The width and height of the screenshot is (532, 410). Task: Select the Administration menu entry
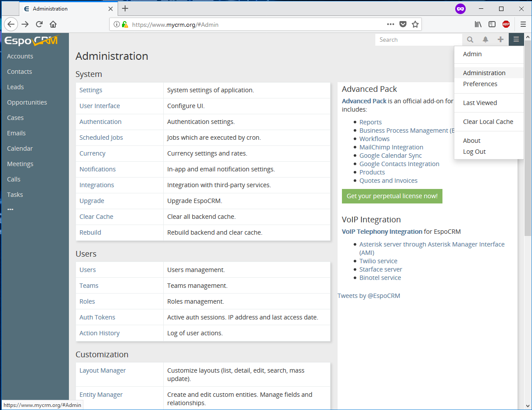pos(489,73)
